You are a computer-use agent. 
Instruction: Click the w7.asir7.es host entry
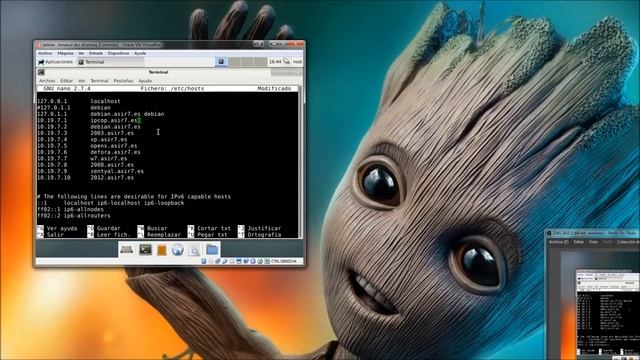[x=82, y=158]
